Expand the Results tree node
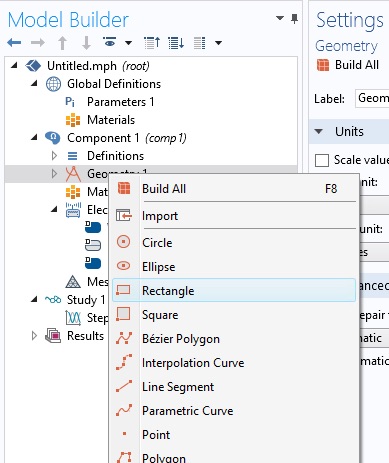389x463 pixels. pyautogui.click(x=34, y=336)
